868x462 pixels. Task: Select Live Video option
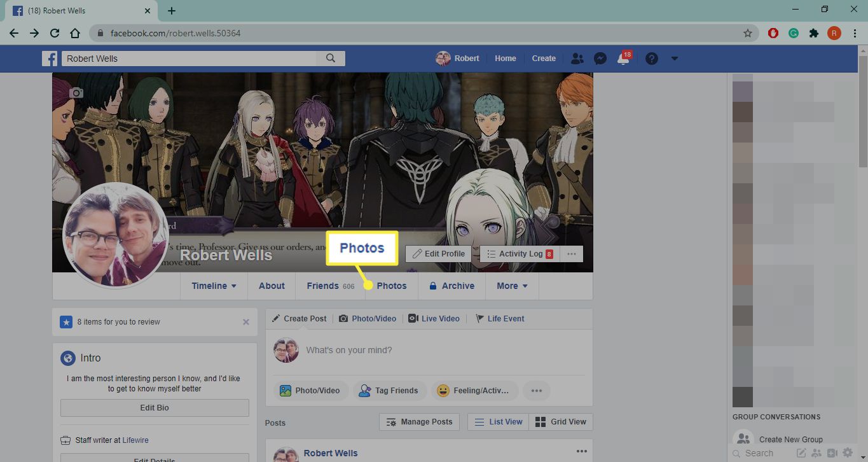pyautogui.click(x=434, y=319)
